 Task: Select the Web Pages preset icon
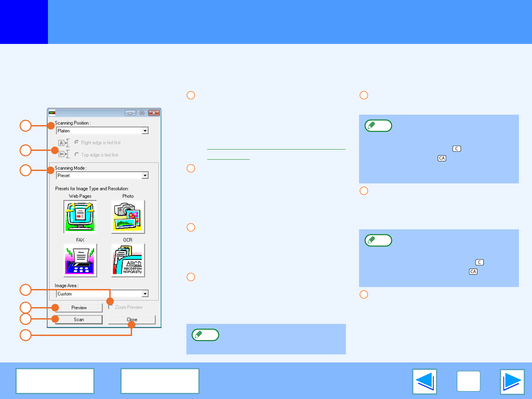pyautogui.click(x=80, y=217)
